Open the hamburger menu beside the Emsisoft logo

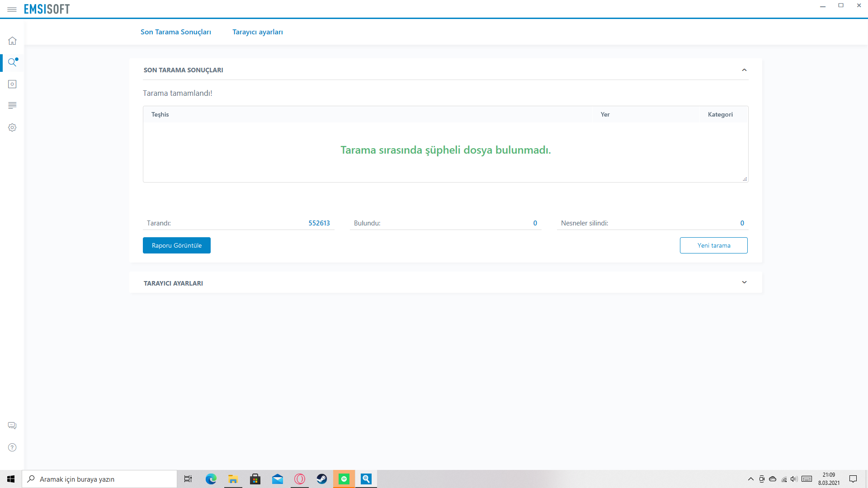pos(12,9)
